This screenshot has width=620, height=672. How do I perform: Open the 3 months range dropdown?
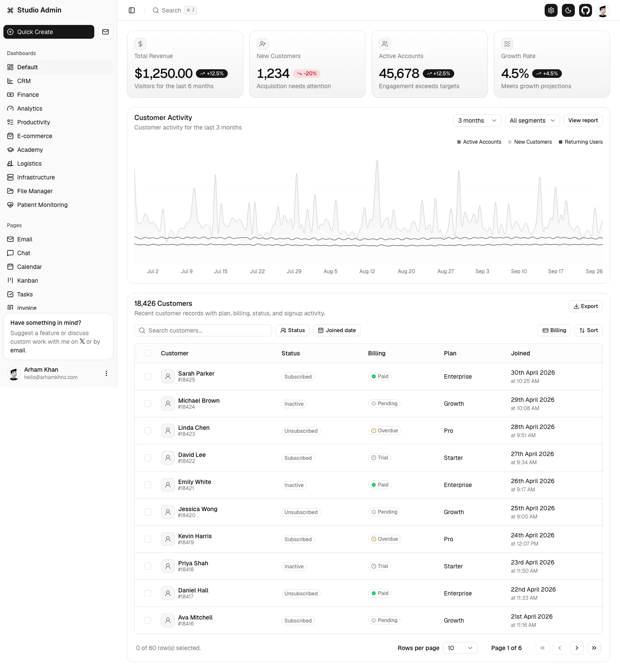[x=477, y=120]
